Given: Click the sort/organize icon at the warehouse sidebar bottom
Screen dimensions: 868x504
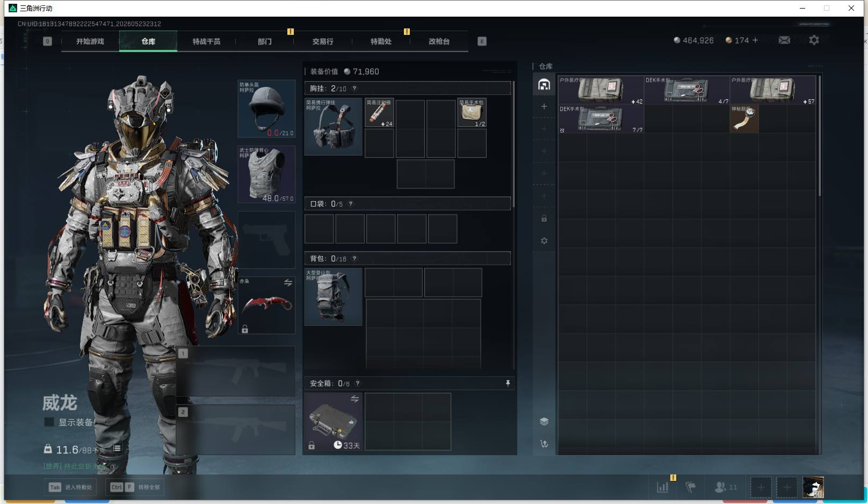Looking at the screenshot, I should pos(544,444).
